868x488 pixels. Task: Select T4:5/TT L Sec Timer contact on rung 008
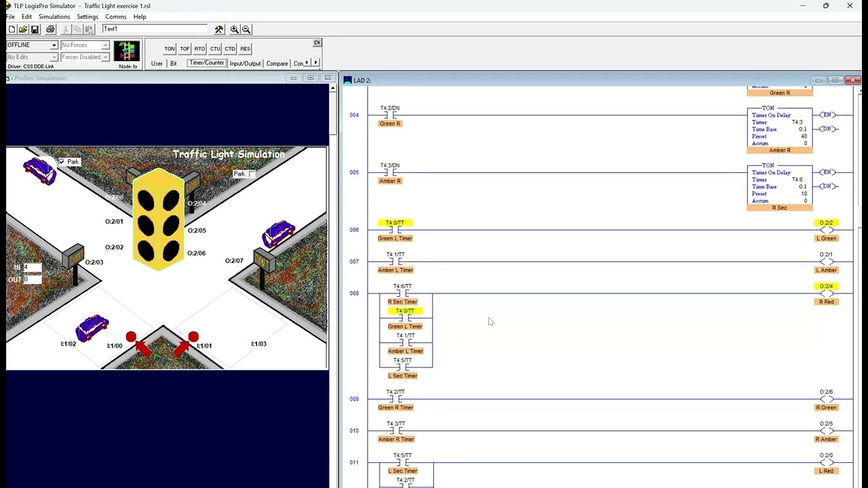(402, 368)
